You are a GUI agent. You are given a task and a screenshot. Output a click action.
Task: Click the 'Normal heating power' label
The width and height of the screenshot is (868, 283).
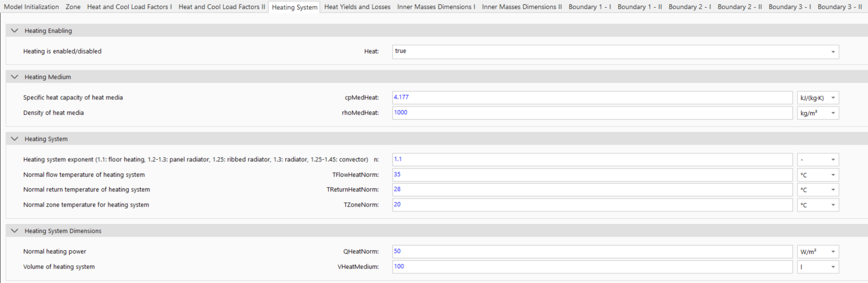[55, 251]
